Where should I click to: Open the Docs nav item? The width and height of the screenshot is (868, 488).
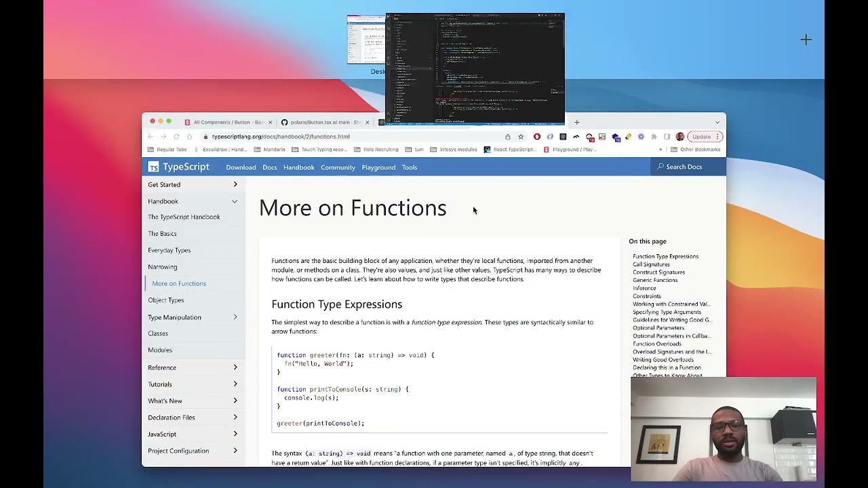coord(270,167)
